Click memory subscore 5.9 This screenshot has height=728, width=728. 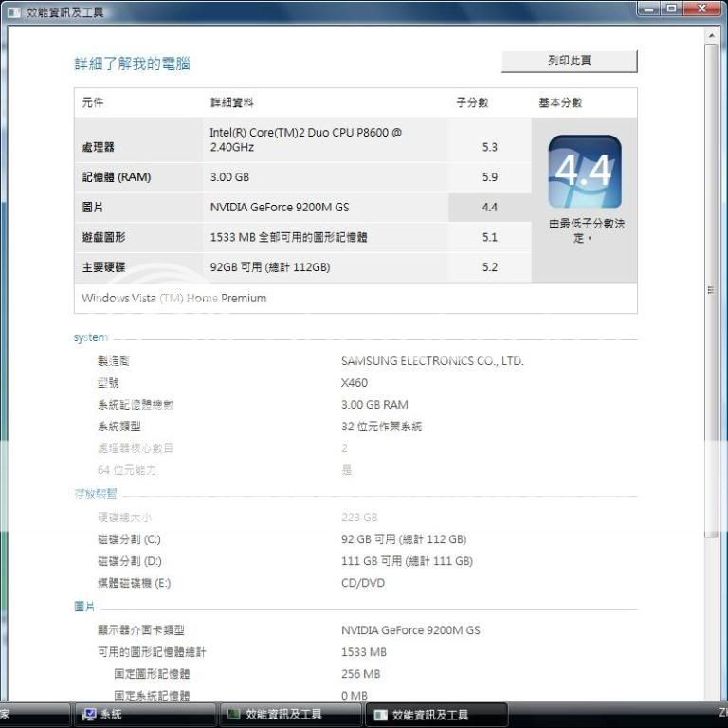pos(489,177)
